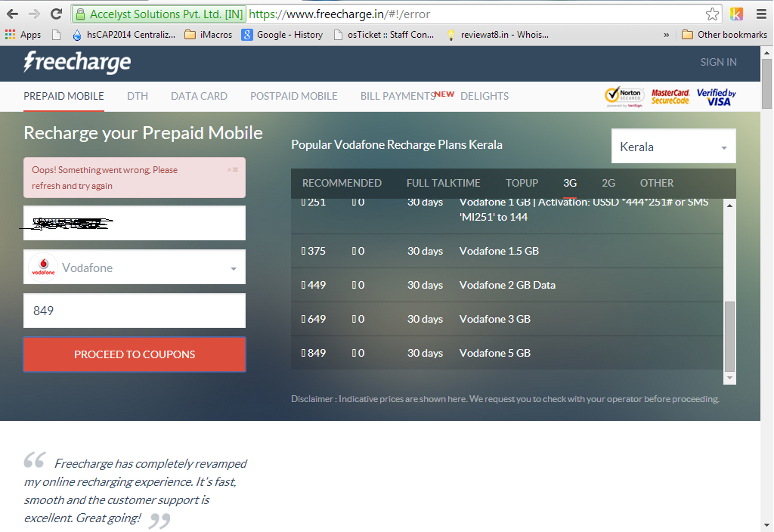Open the Vodafone operator dropdown
The width and height of the screenshot is (774, 532).
click(x=135, y=267)
